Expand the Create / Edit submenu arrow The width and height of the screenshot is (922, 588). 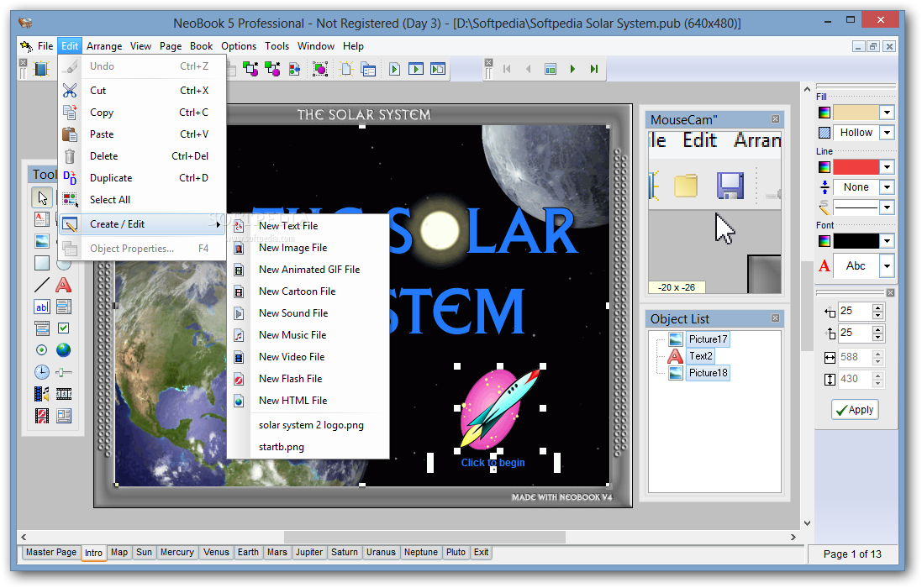tap(219, 224)
